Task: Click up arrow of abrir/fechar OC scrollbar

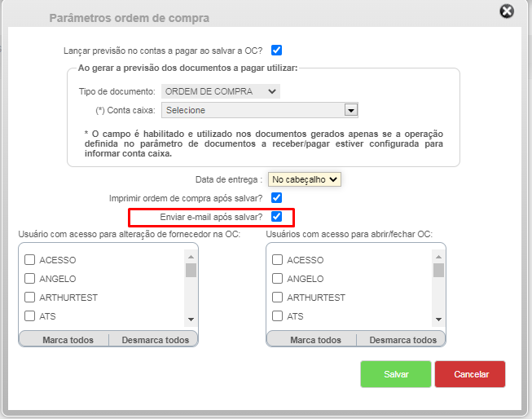Action: (x=438, y=257)
